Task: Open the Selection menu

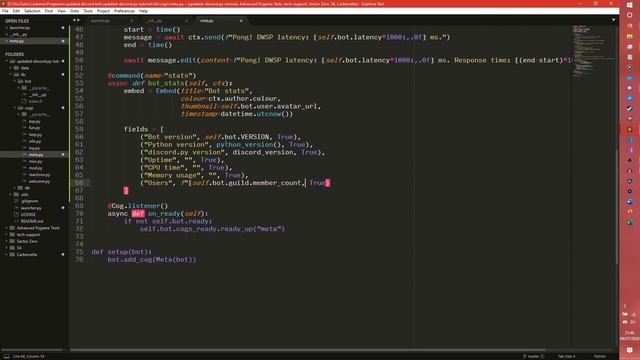Action: [x=32, y=11]
